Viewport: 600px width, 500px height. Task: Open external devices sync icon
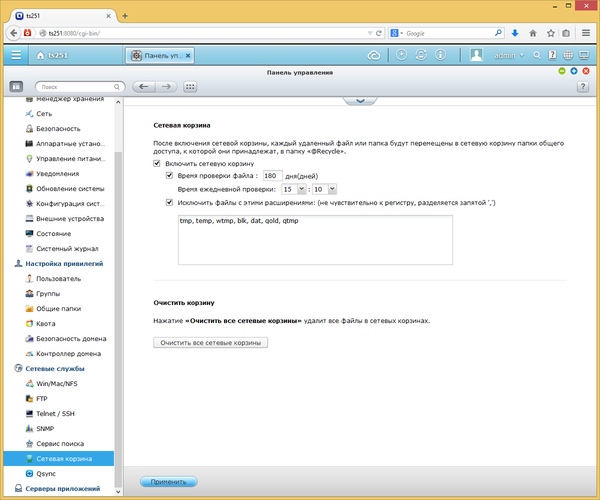pos(421,55)
